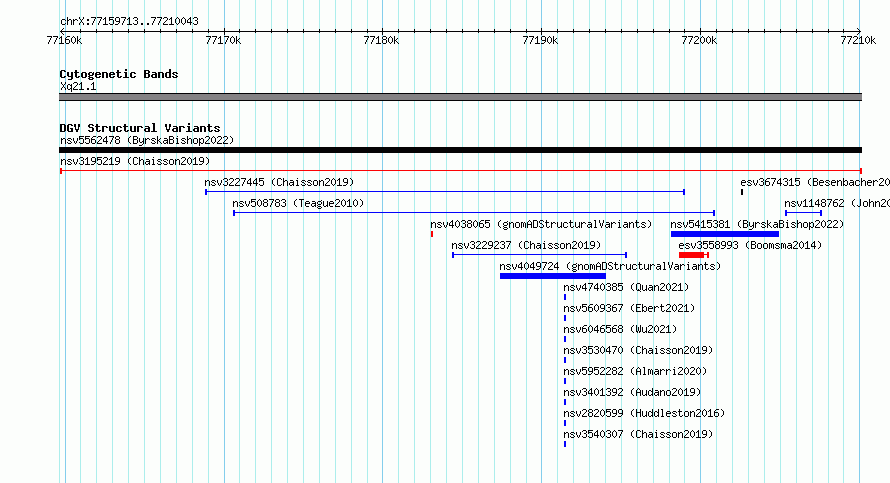Click the blue tick under nsv3540307

pyautogui.click(x=565, y=444)
